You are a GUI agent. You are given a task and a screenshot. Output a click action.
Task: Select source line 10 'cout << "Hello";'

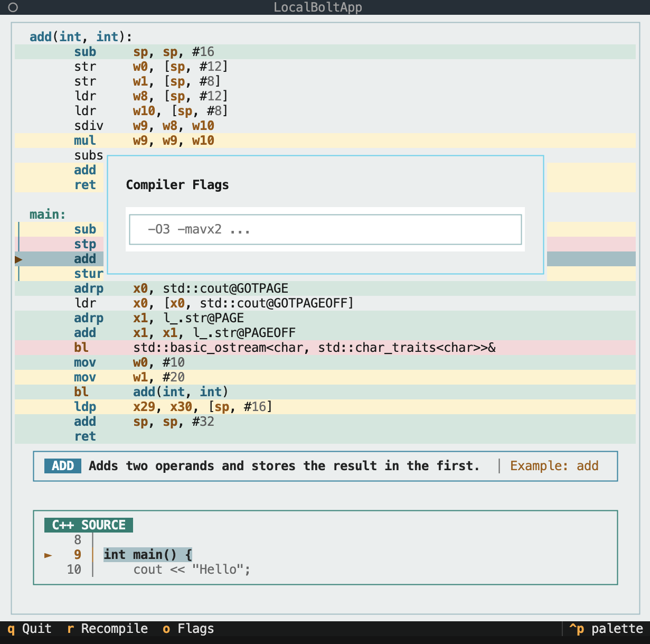[192, 570]
